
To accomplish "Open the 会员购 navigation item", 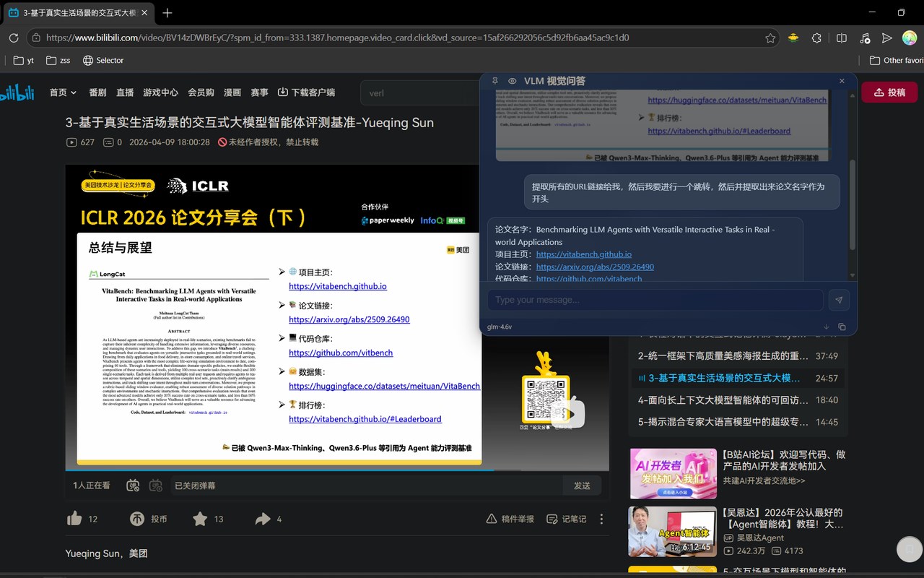I will (x=201, y=92).
